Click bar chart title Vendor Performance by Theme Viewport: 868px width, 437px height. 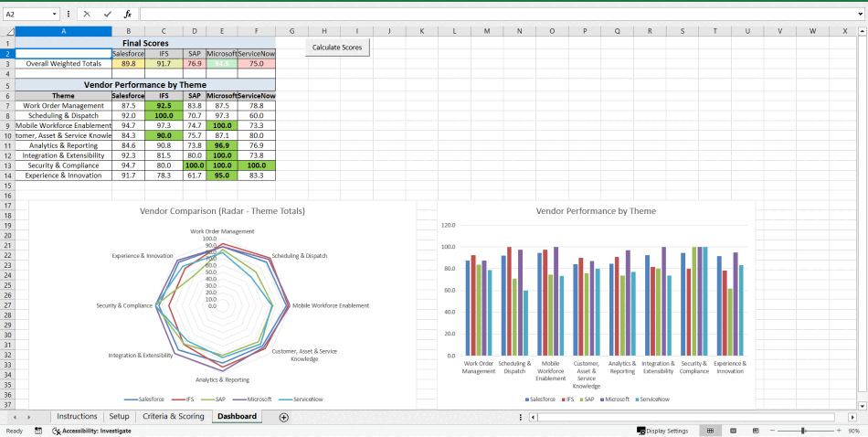(x=596, y=211)
